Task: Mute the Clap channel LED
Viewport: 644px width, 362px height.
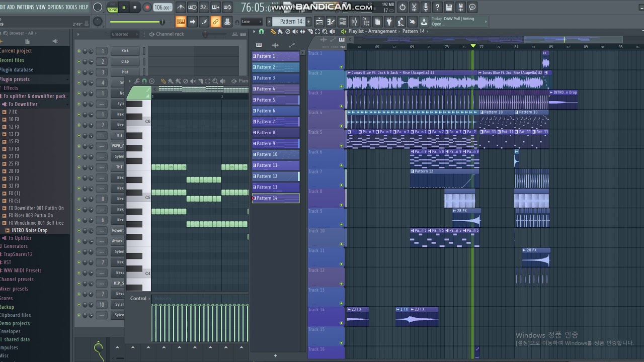Action: click(x=79, y=61)
